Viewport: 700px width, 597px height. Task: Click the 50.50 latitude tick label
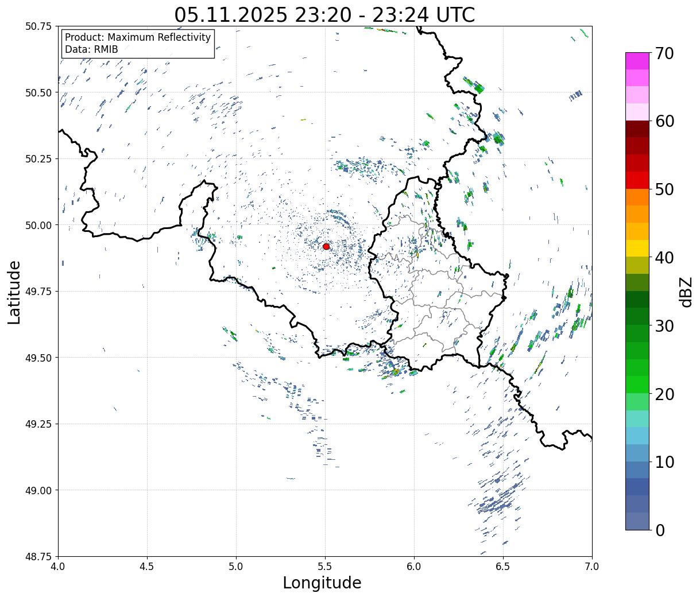[x=38, y=92]
